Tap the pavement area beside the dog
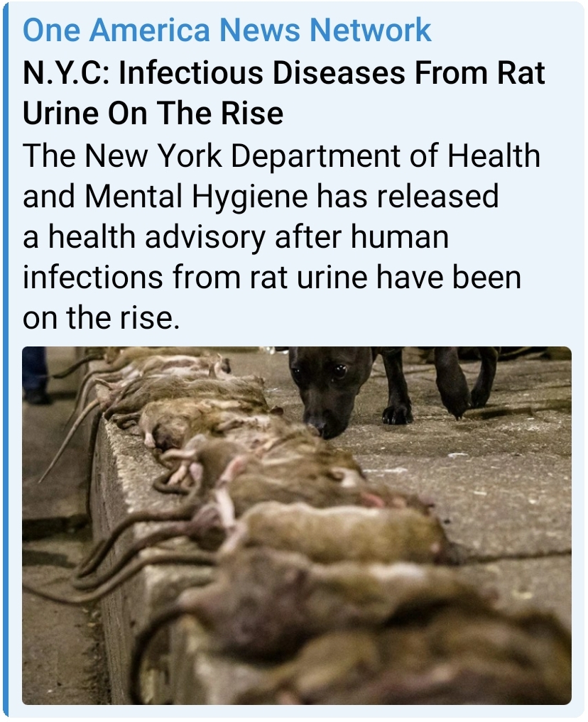 484,461
